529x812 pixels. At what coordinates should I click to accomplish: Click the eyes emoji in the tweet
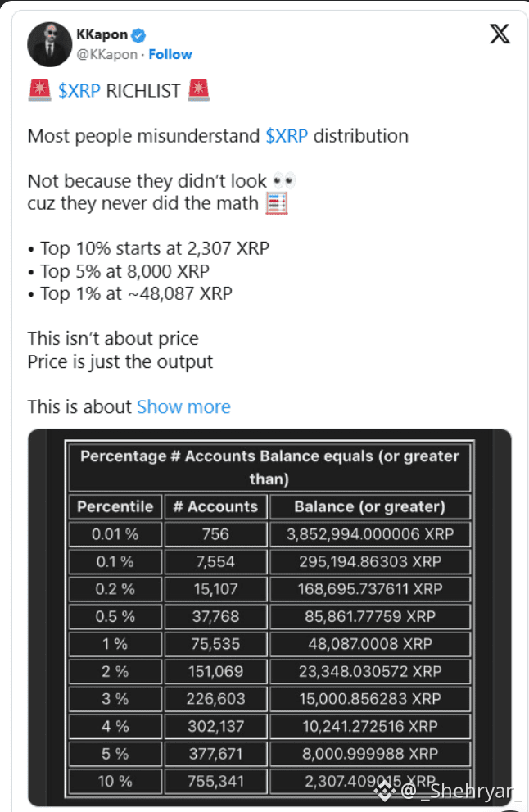pos(283,180)
